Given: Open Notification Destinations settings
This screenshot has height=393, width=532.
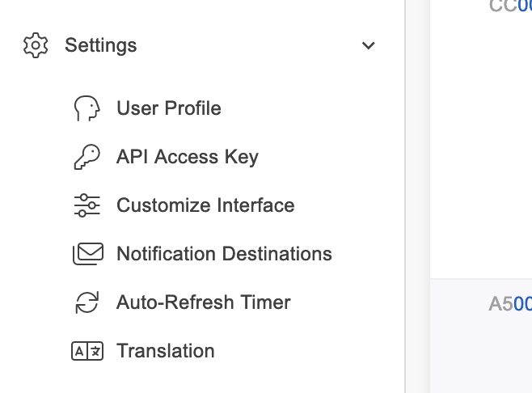Looking at the screenshot, I should 224,254.
